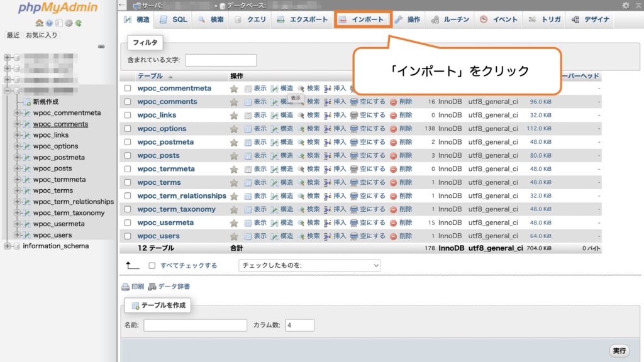Click the 実行 button
Screen dimensions: 644x362
coord(619,351)
